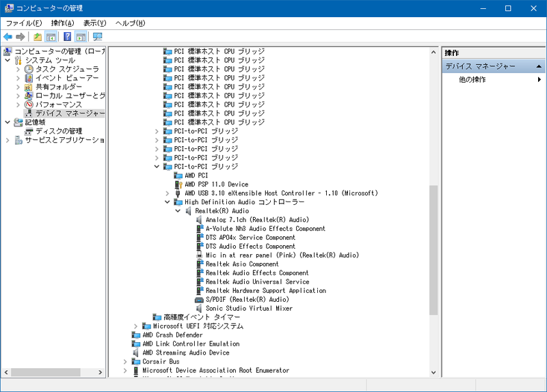Click the Back arrow in the toolbar
The height and width of the screenshot is (392, 547).
tap(8, 37)
